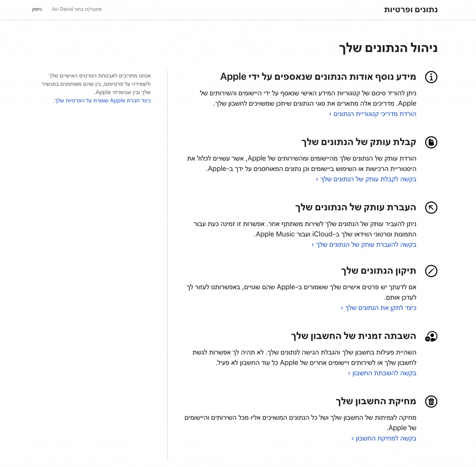Click the signed-in as Avi David text
This screenshot has height=467, width=476.
coord(77,9)
